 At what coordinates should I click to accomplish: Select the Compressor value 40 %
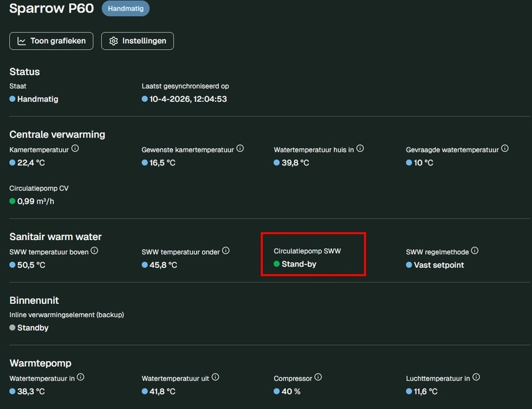tap(291, 392)
